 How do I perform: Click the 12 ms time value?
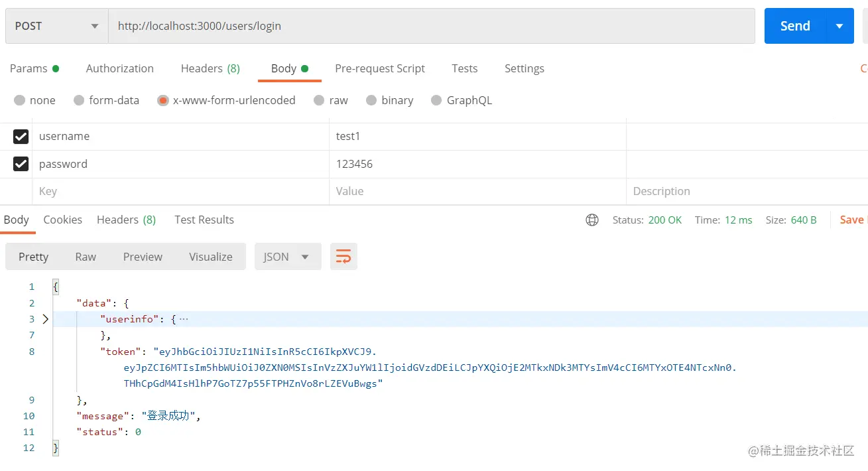pyautogui.click(x=739, y=220)
